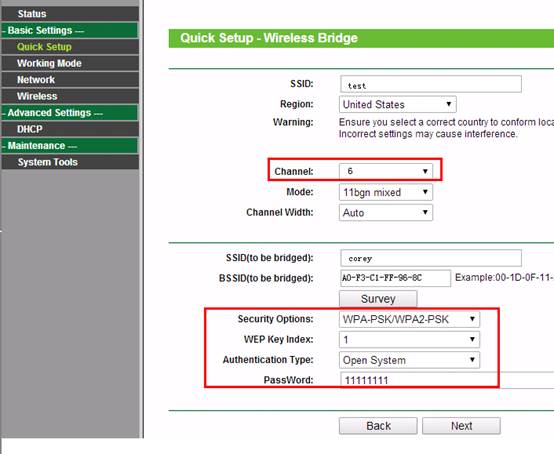554x454 pixels.
Task: Click the BSSID example text
Action: (x=504, y=278)
